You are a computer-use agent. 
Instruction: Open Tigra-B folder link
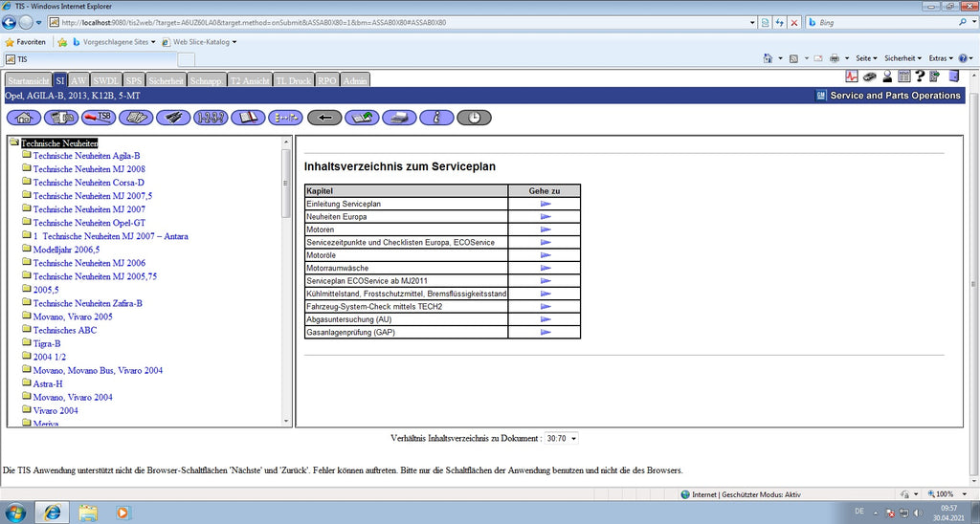pos(47,343)
